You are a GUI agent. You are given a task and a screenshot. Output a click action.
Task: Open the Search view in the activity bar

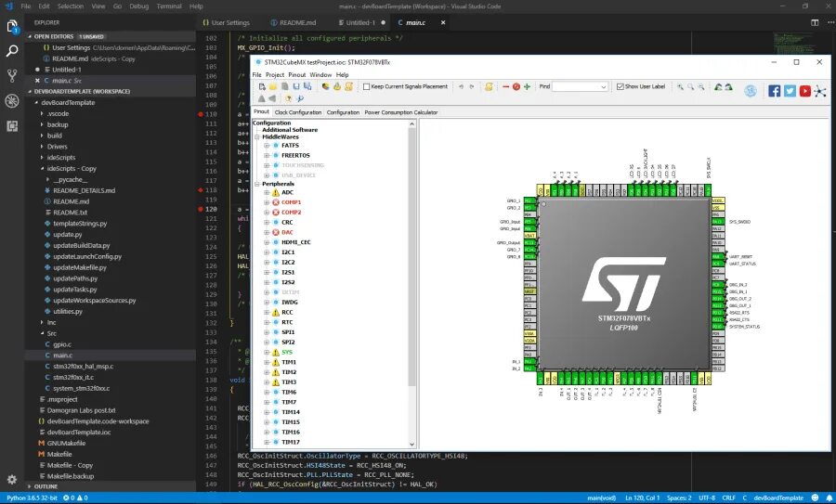coord(12,51)
